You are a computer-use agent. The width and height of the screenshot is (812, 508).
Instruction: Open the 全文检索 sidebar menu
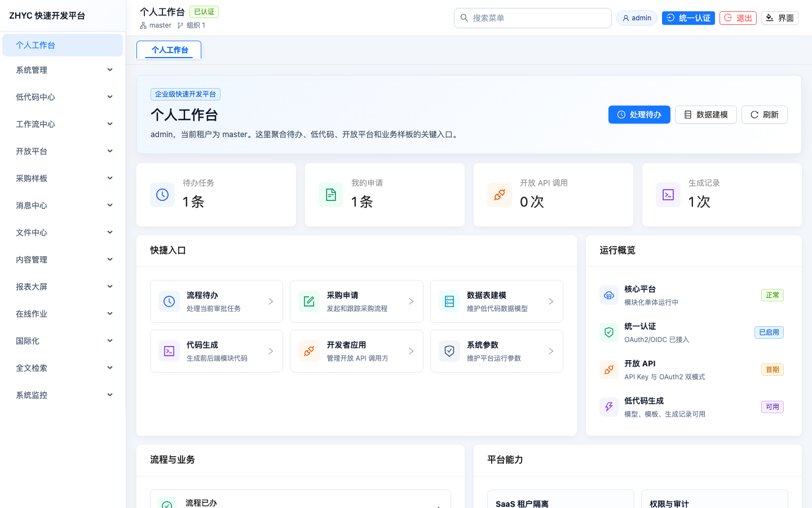click(x=63, y=368)
